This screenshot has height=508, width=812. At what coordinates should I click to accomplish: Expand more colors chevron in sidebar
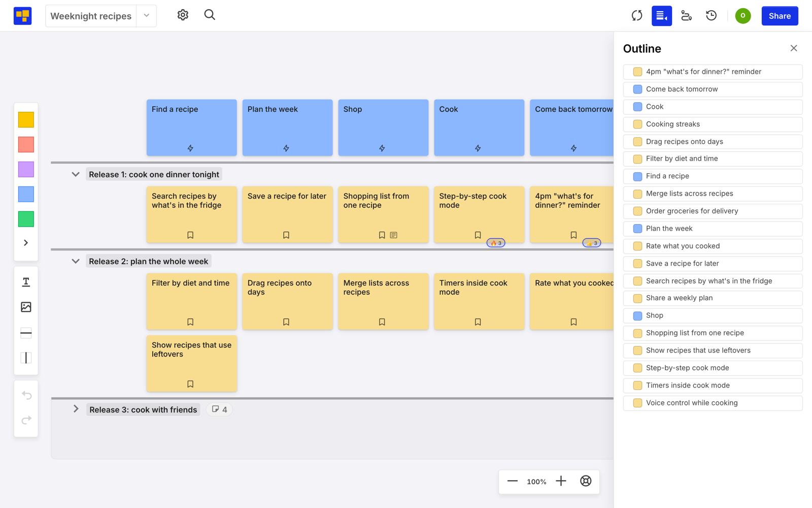26,243
